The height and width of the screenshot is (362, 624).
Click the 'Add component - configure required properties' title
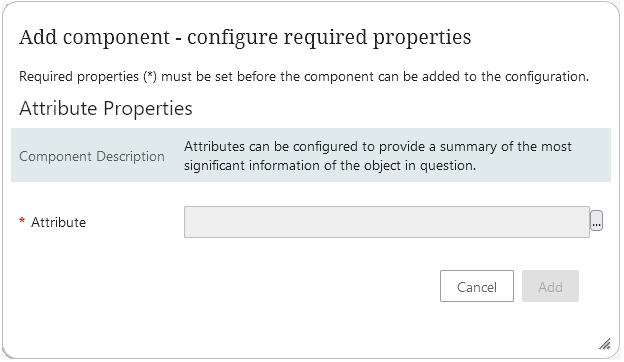coord(246,38)
